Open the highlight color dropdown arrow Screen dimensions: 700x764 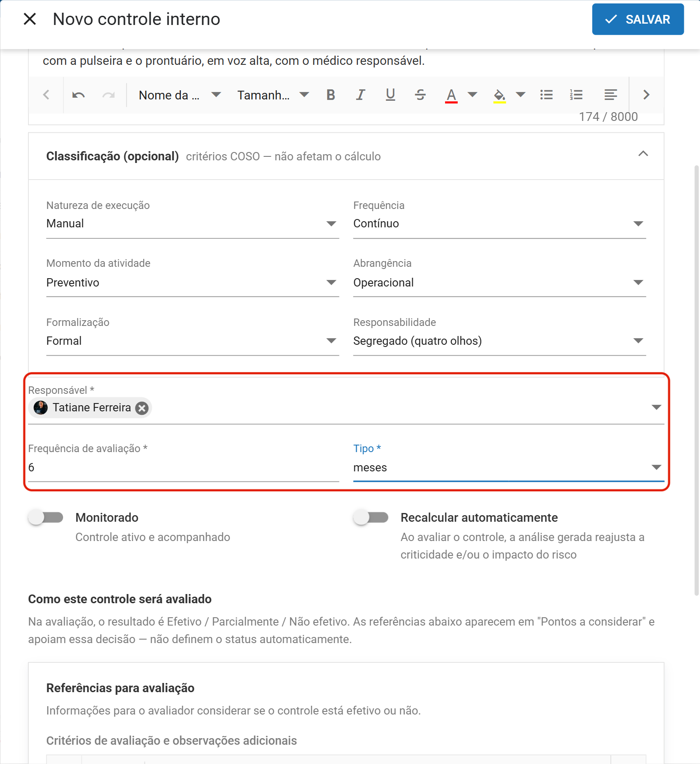point(520,95)
